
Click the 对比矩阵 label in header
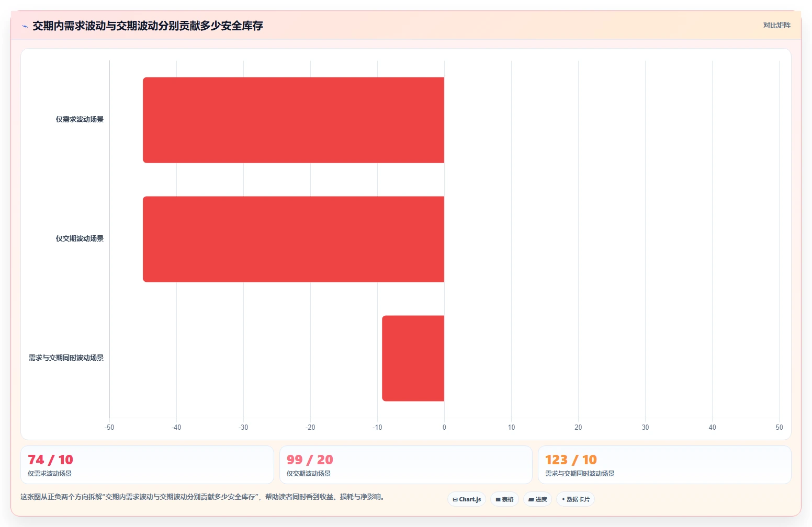point(776,25)
